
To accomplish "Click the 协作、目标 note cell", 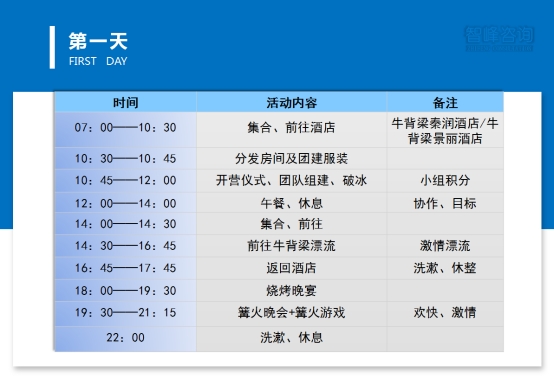I will pos(445,203).
